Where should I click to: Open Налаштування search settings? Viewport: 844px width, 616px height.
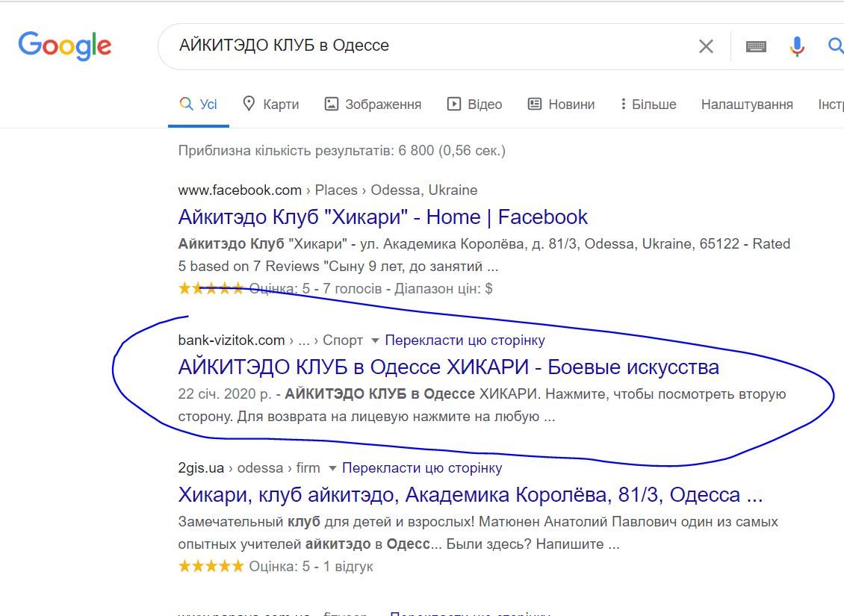(746, 105)
